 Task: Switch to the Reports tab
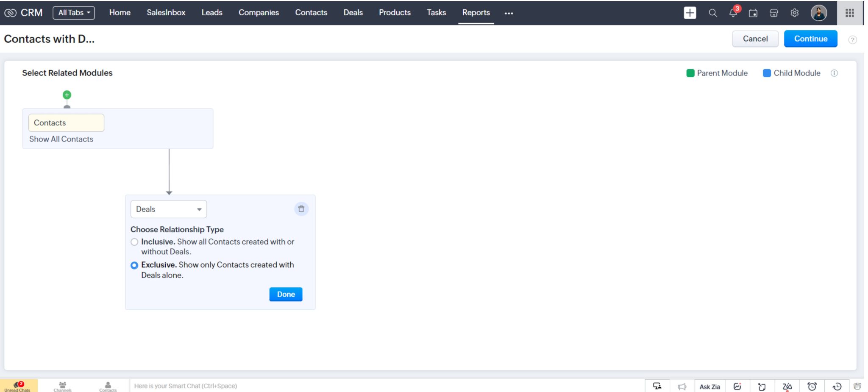[476, 12]
